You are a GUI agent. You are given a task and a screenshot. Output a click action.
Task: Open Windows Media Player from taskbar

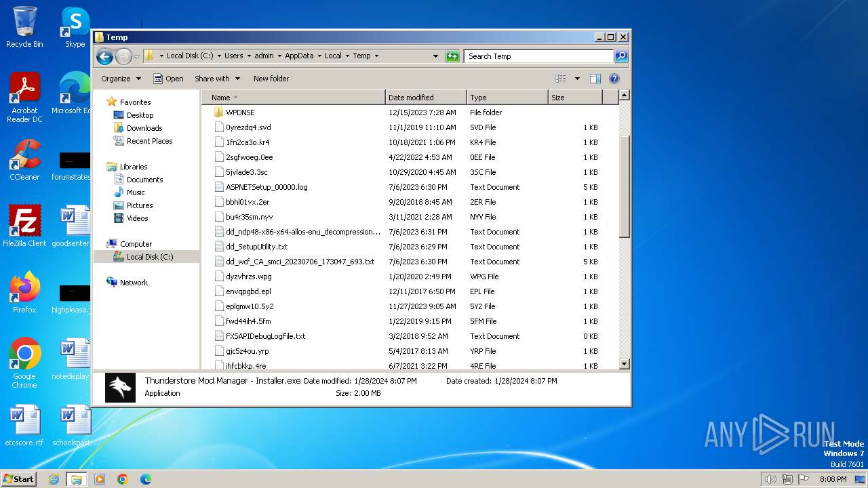(x=100, y=479)
